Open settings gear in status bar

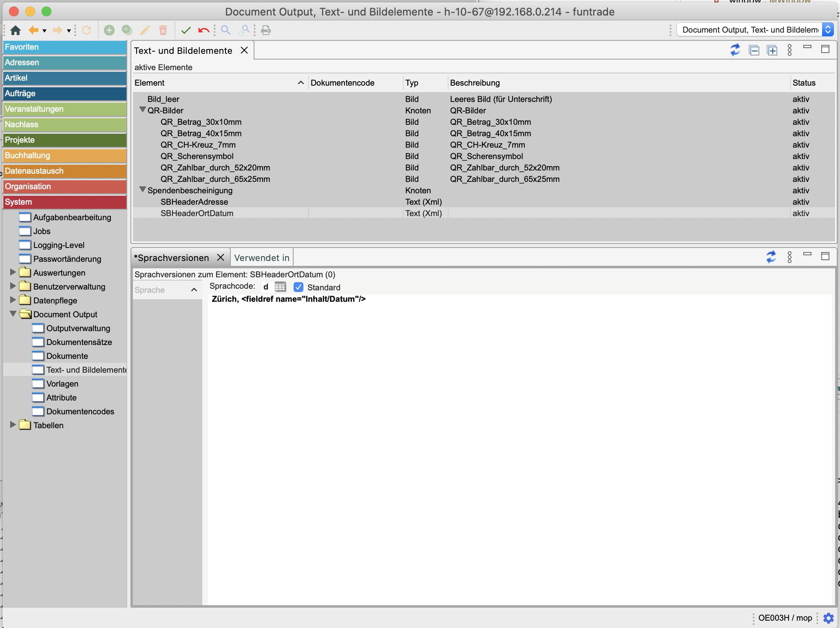coord(828,618)
